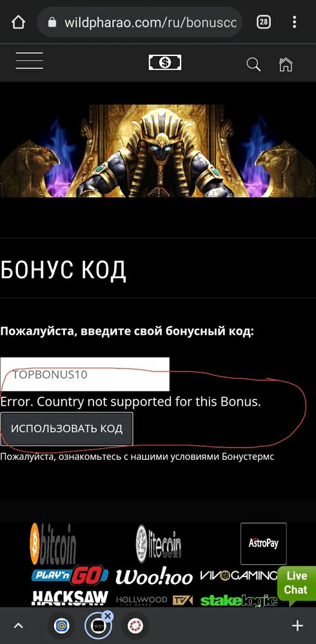Open the cashier dollar bill icon
The image size is (316, 644).
point(165,62)
